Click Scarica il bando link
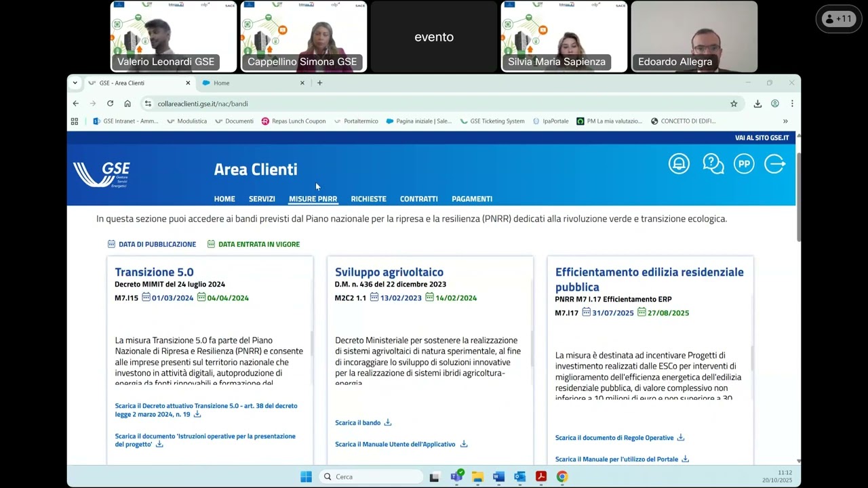 tap(357, 422)
